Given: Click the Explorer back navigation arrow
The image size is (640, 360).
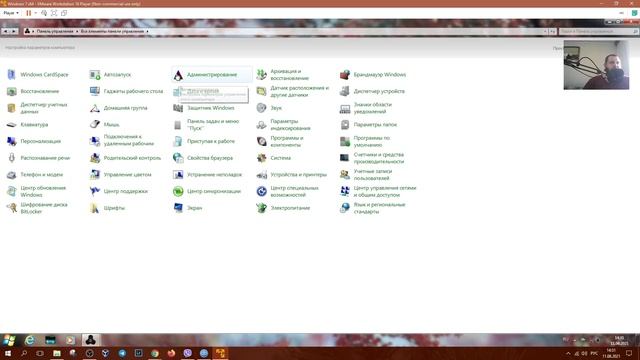Looking at the screenshot, I should [x=5, y=31].
